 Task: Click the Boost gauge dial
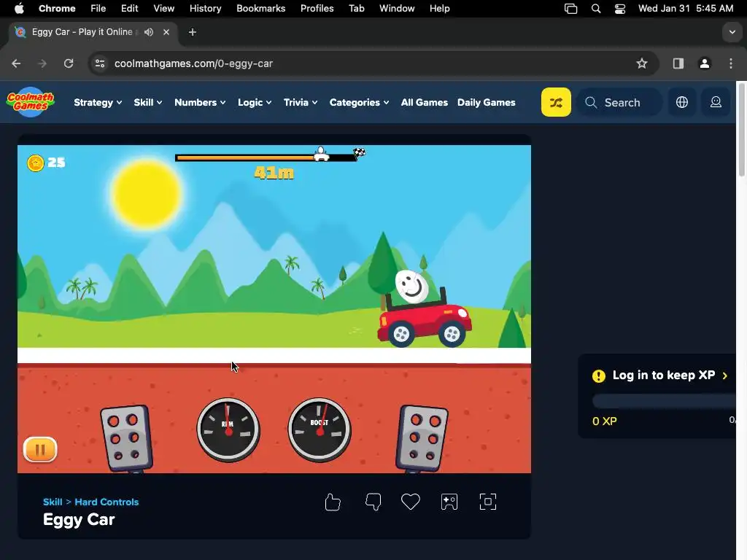coord(320,430)
